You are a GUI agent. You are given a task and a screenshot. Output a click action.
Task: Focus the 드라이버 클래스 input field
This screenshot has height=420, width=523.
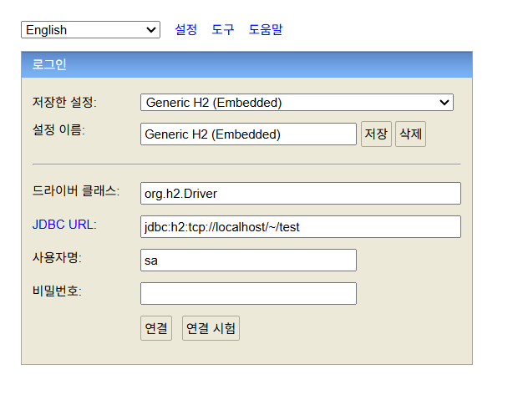(301, 194)
